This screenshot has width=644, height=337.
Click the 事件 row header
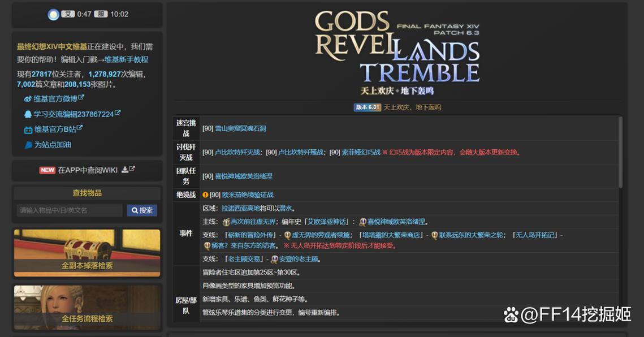coord(186,234)
